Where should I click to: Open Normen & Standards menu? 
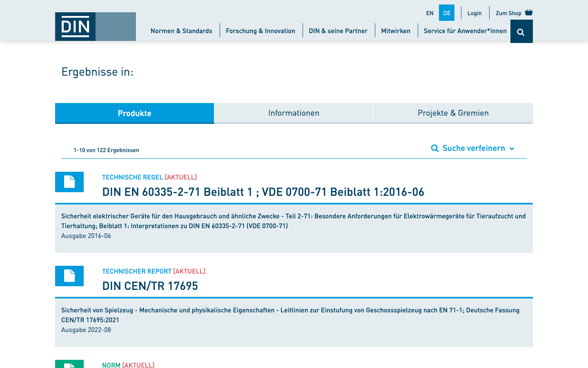coord(181,31)
